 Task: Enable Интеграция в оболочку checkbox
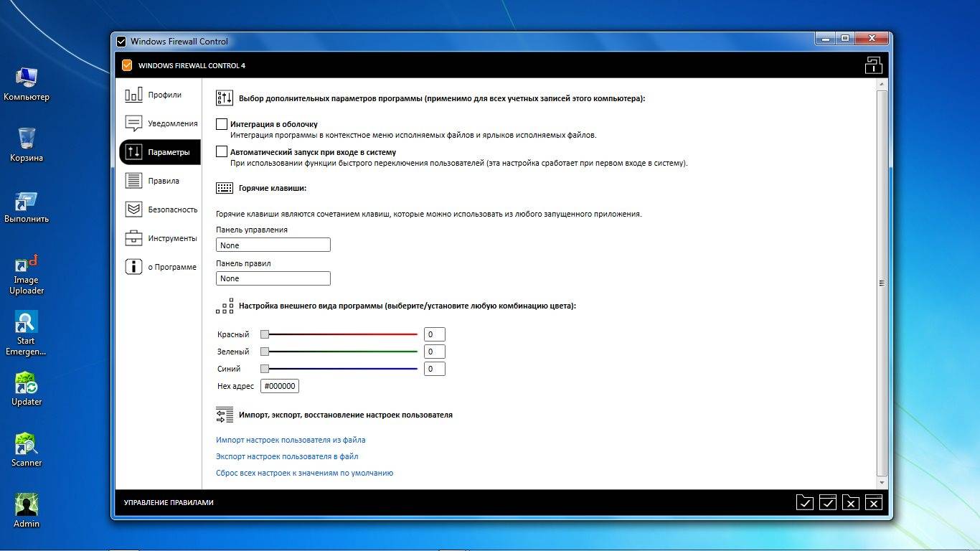click(222, 124)
